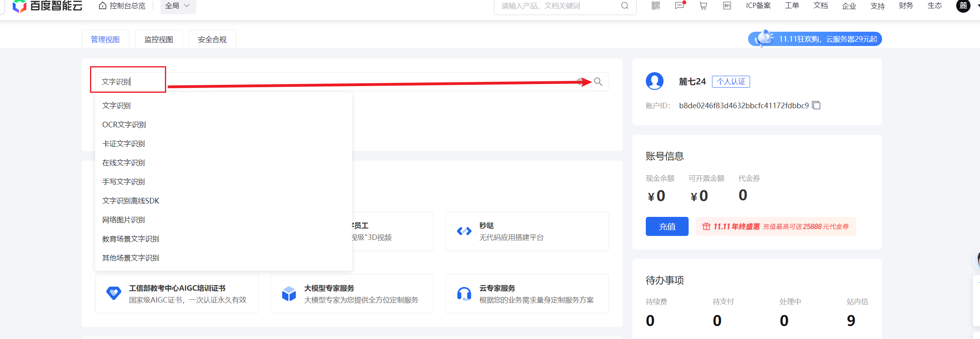The height and width of the screenshot is (339, 980).
Task: Open the 11.11狂欢购 promotion banner
Action: click(815, 39)
